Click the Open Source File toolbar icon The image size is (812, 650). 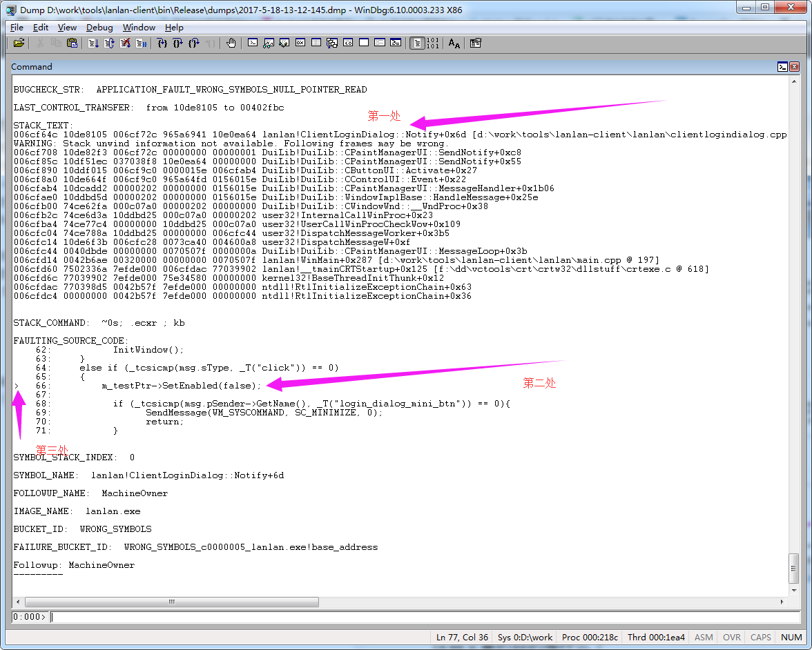[x=19, y=43]
